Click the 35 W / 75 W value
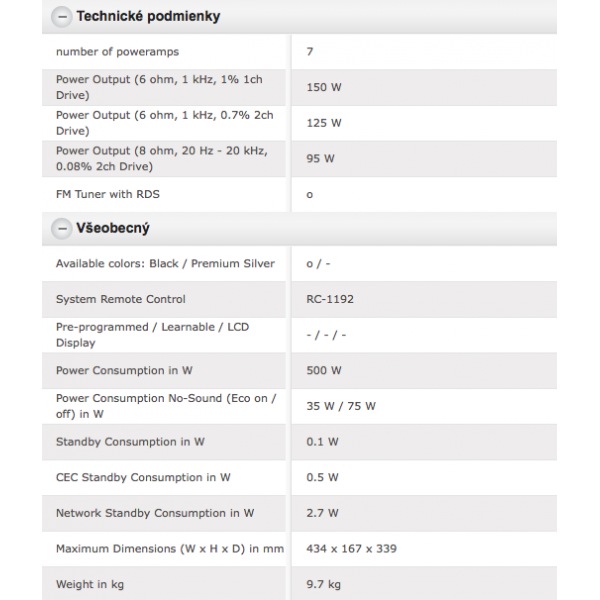Viewport: 600px width, 600px height. 341,406
